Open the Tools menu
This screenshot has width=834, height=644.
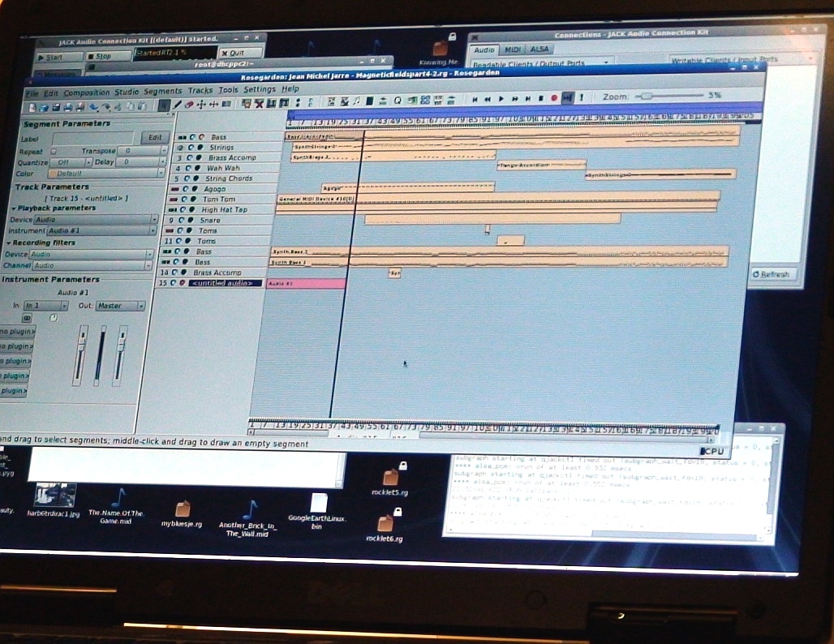coord(228,90)
